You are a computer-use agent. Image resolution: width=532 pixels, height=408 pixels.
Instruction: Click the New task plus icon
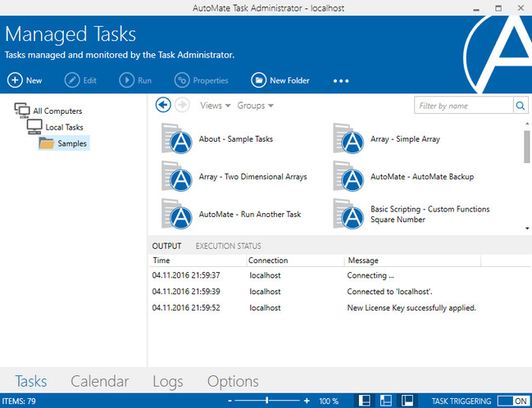click(x=16, y=80)
